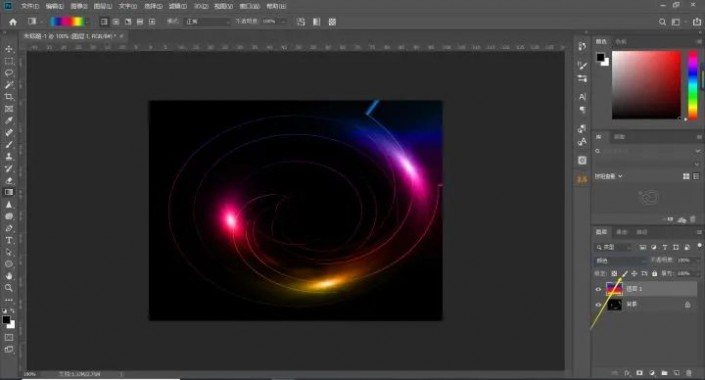Select the Healing Brush tool

coord(9,133)
